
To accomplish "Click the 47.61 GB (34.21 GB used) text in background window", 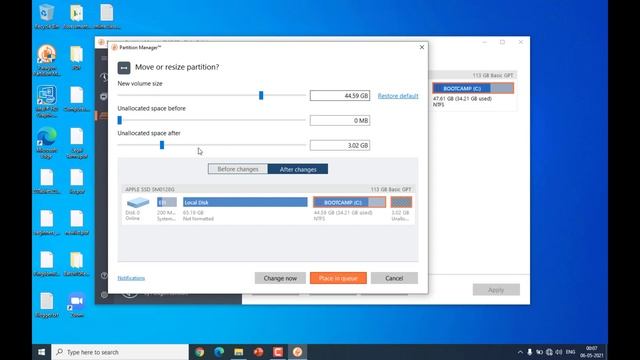I will click(x=462, y=98).
